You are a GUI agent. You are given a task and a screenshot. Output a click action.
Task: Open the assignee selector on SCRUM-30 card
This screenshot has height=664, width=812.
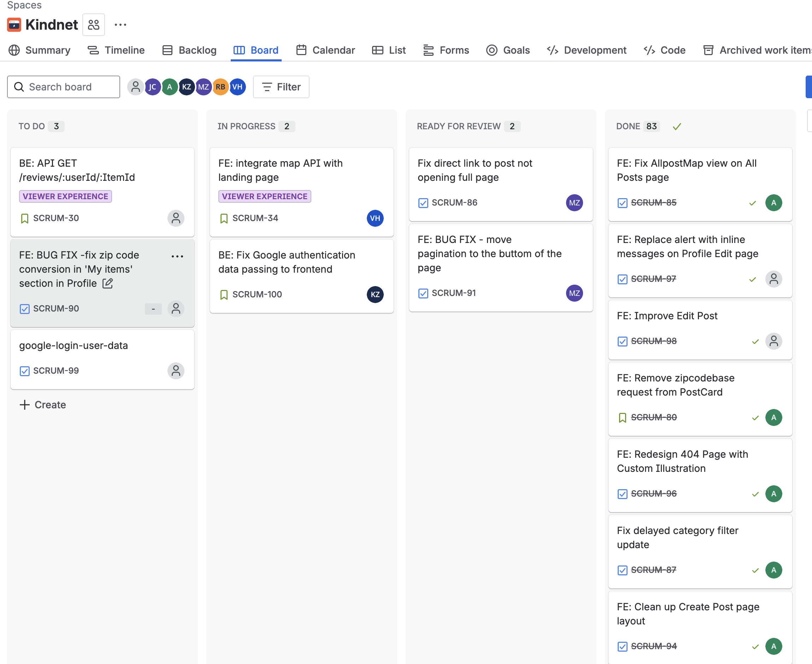tap(176, 218)
